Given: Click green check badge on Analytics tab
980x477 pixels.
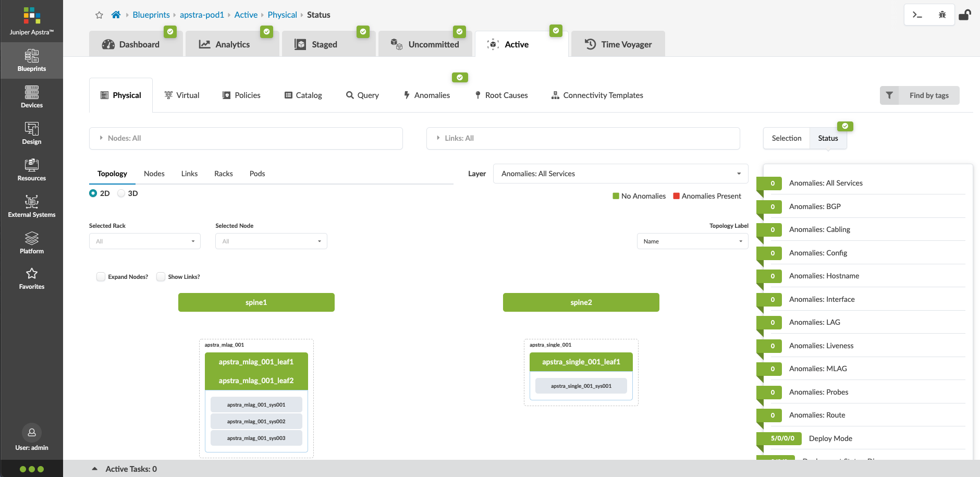Looking at the screenshot, I should point(266,32).
